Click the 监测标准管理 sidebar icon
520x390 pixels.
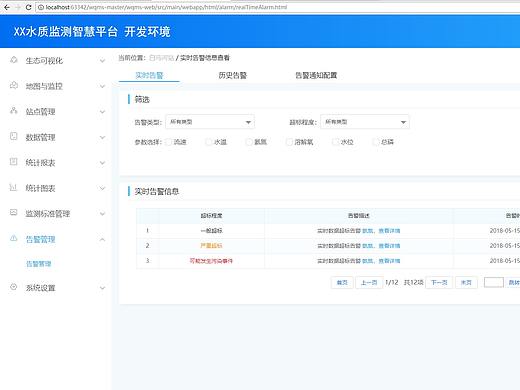click(14, 213)
